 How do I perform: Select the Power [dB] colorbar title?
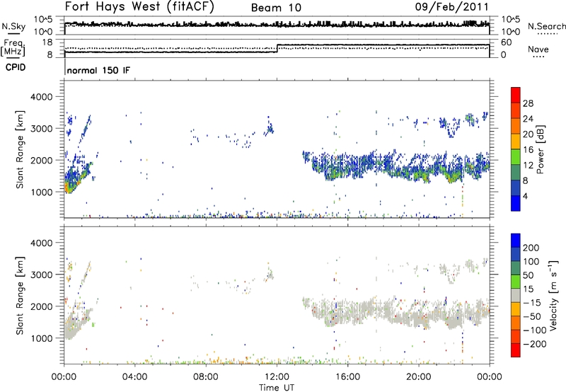tap(540, 149)
